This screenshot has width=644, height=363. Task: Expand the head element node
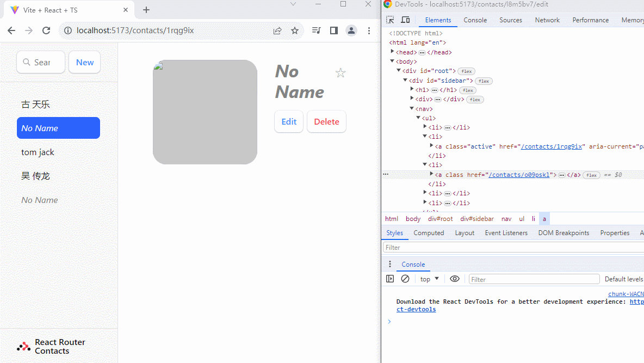[x=393, y=52]
